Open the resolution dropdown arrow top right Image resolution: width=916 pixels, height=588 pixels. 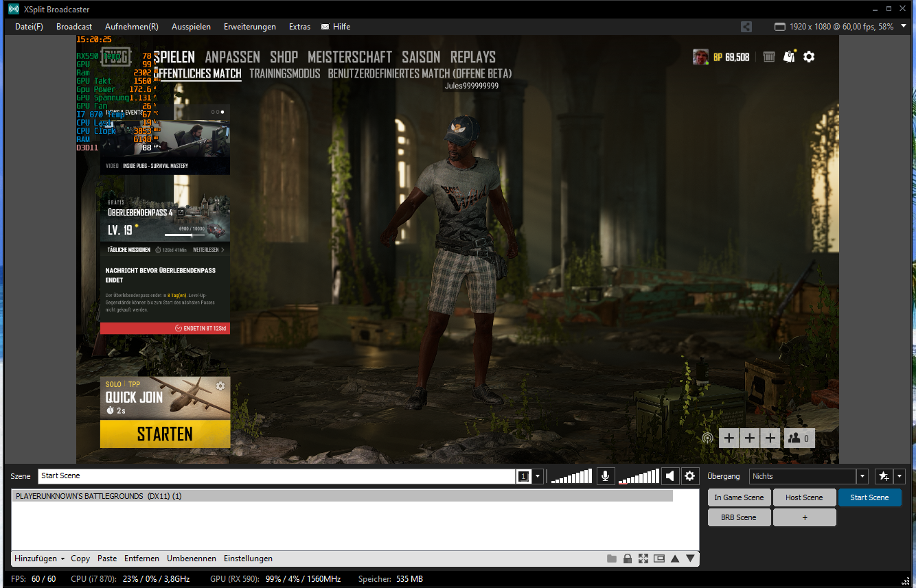tap(904, 27)
